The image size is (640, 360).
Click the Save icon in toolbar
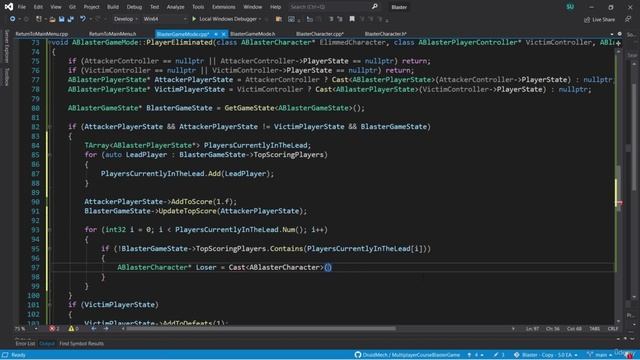pyautogui.click(x=61, y=19)
